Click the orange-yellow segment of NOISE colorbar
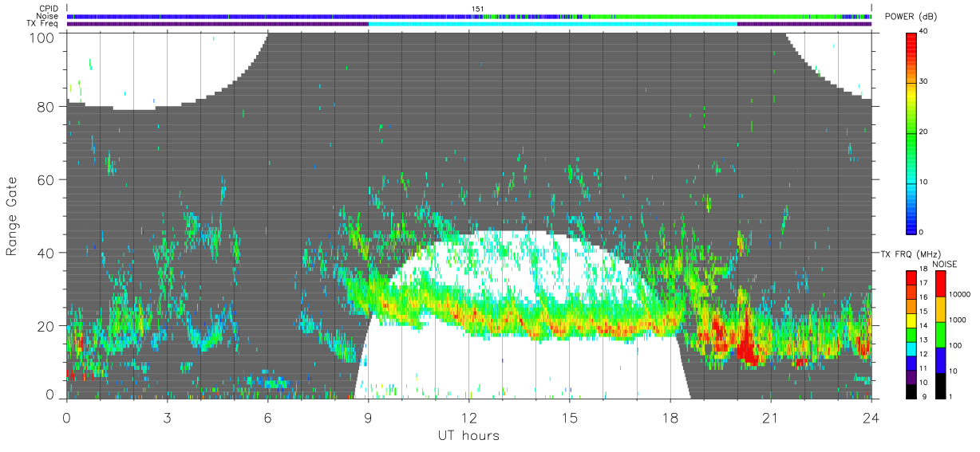This screenshot has width=980, height=452. (940, 309)
